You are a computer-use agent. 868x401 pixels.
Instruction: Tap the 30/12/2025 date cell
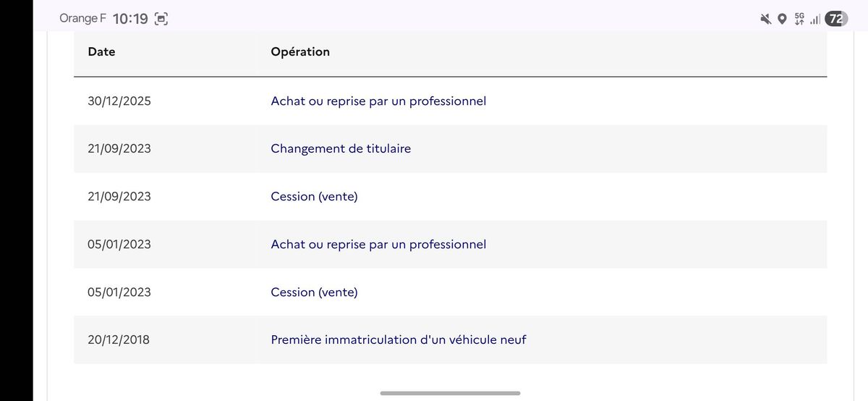click(119, 101)
